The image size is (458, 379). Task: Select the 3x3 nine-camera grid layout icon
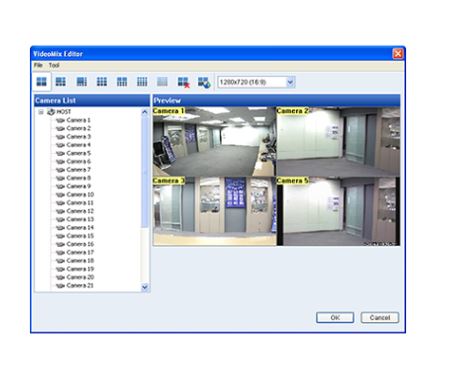[x=102, y=82]
